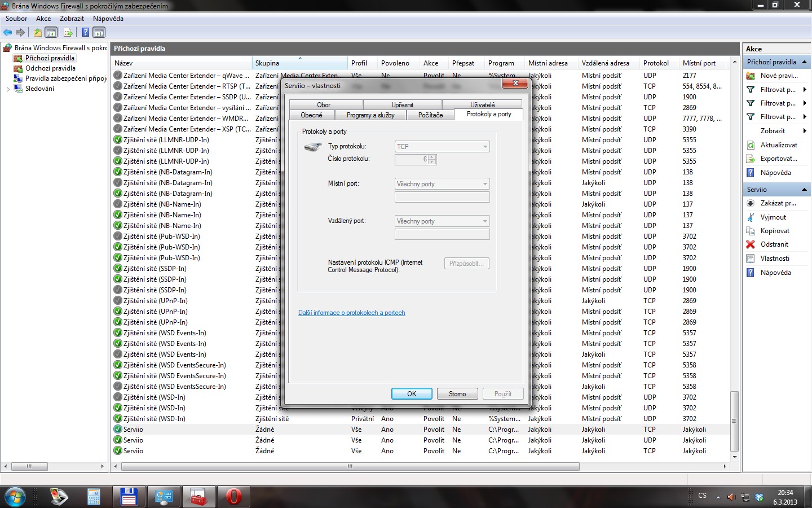
Task: Select Sledování in the console tree
Action: [x=39, y=89]
